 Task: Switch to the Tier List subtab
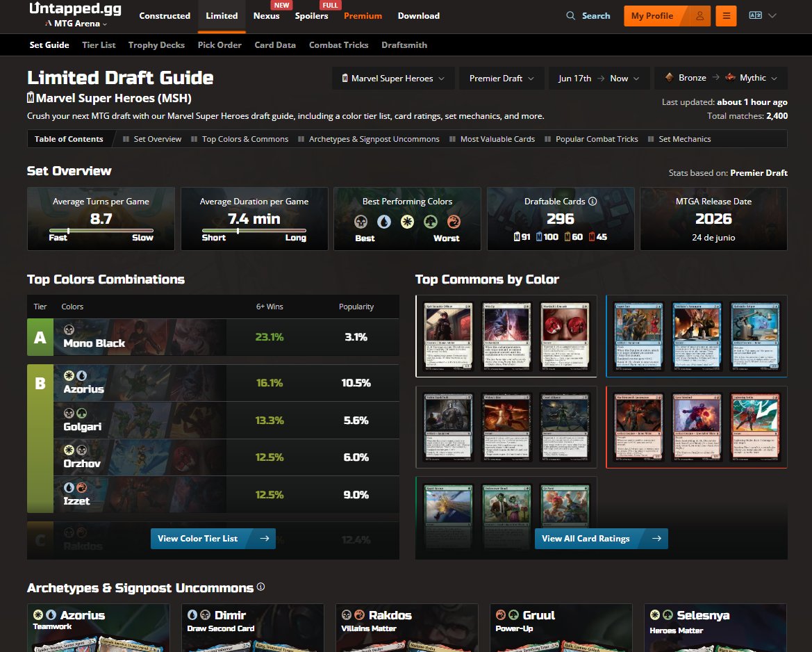click(99, 45)
